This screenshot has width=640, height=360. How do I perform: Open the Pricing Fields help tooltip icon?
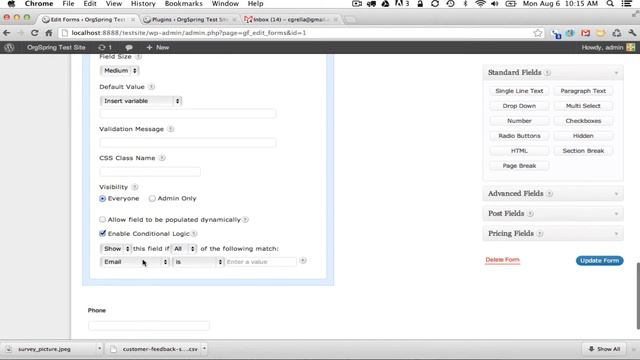[540, 234]
